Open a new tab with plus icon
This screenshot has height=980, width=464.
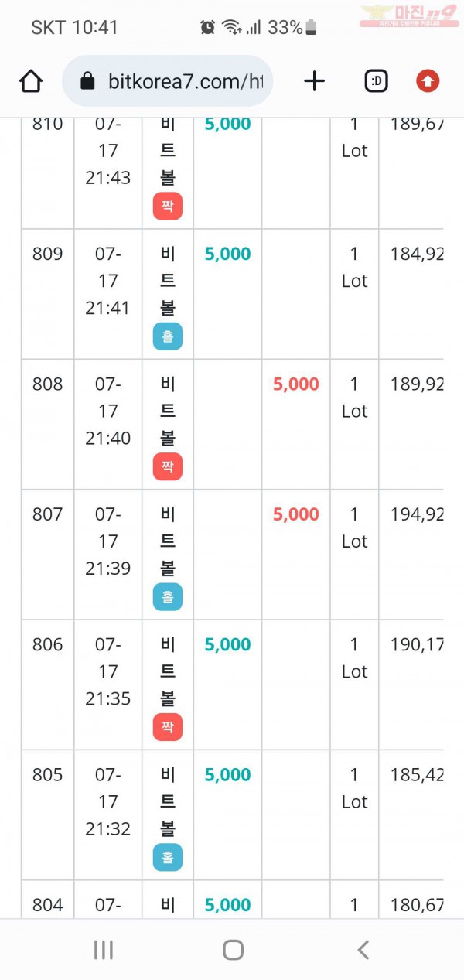click(x=315, y=81)
